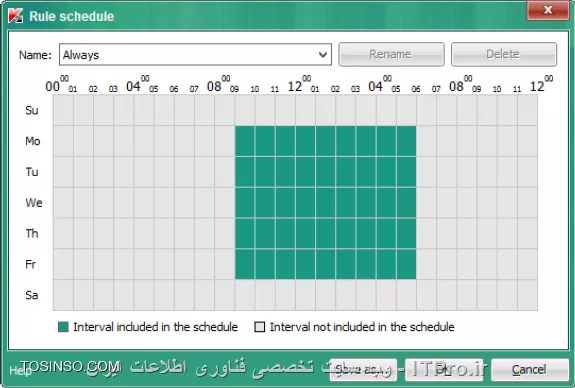Click the Th day row label
The width and height of the screenshot is (575, 388).
click(x=32, y=234)
